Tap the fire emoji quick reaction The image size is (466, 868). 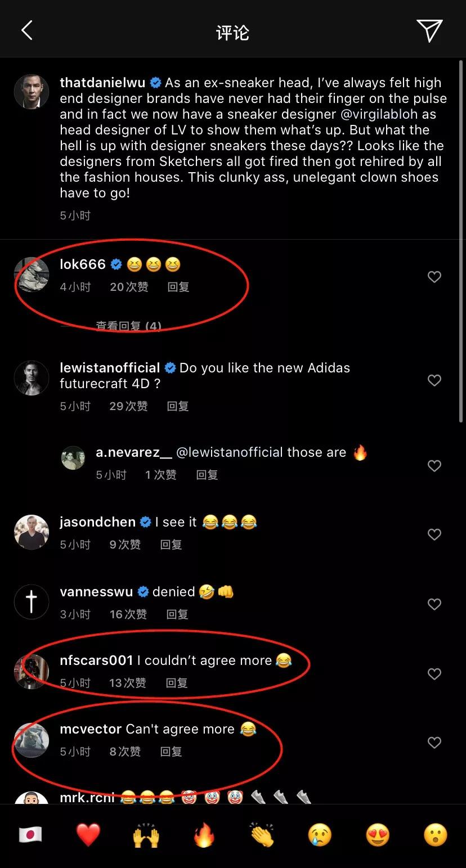pyautogui.click(x=204, y=835)
